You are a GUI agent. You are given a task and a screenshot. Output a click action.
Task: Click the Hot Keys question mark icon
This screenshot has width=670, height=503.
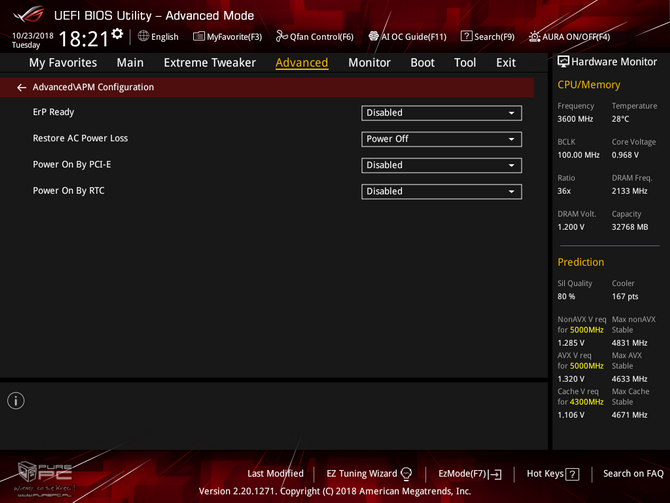(572, 474)
